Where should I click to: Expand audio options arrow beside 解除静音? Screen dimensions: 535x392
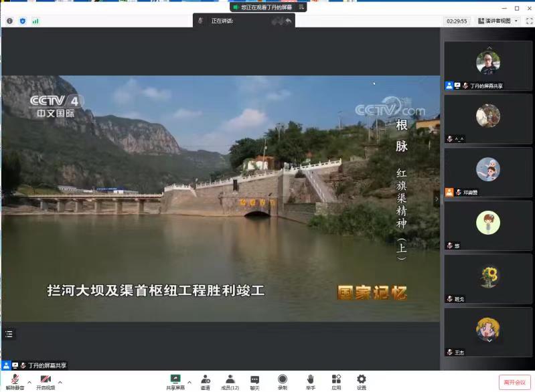pyautogui.click(x=29, y=382)
